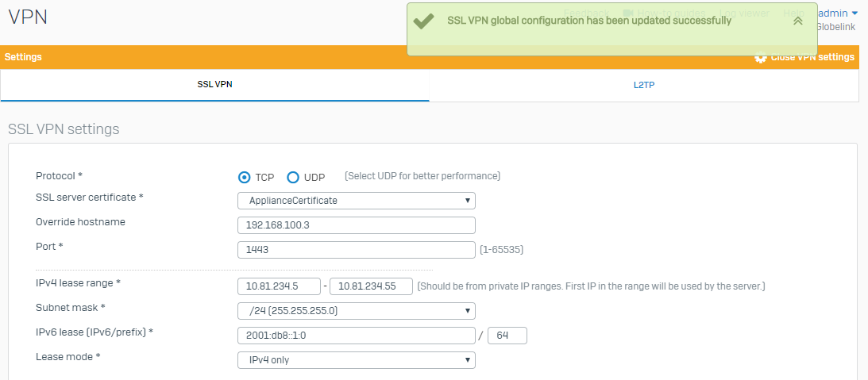Click the Override hostname field
Image resolution: width=868 pixels, height=380 pixels.
pos(357,225)
